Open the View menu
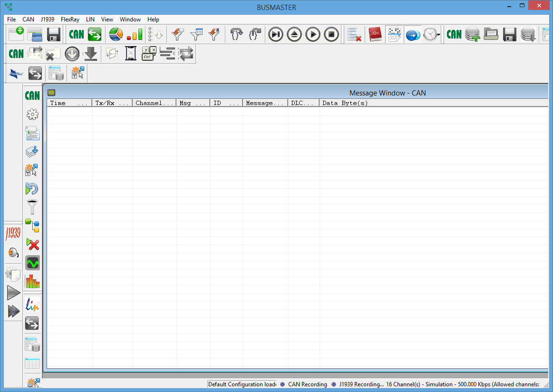This screenshot has width=553, height=392. pyautogui.click(x=107, y=19)
